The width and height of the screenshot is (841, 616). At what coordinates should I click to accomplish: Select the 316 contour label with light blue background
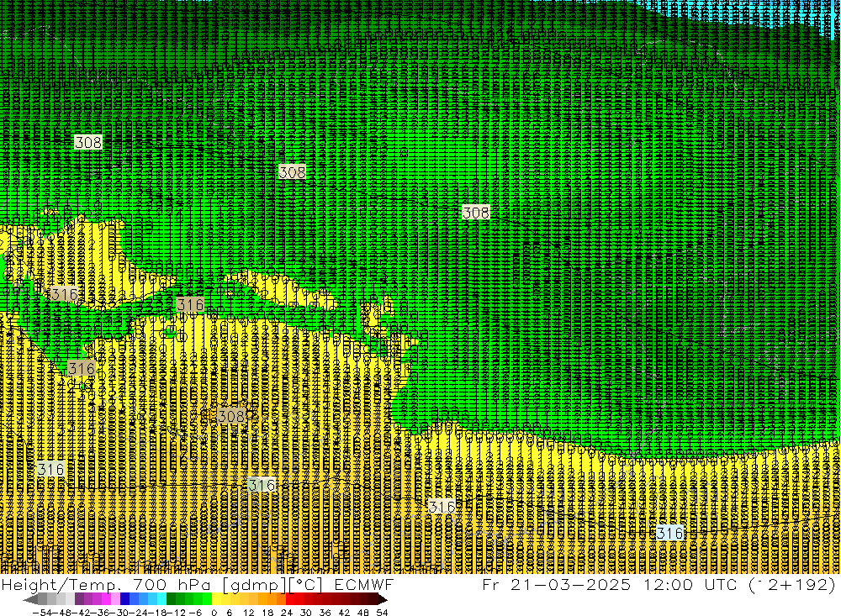tap(670, 533)
